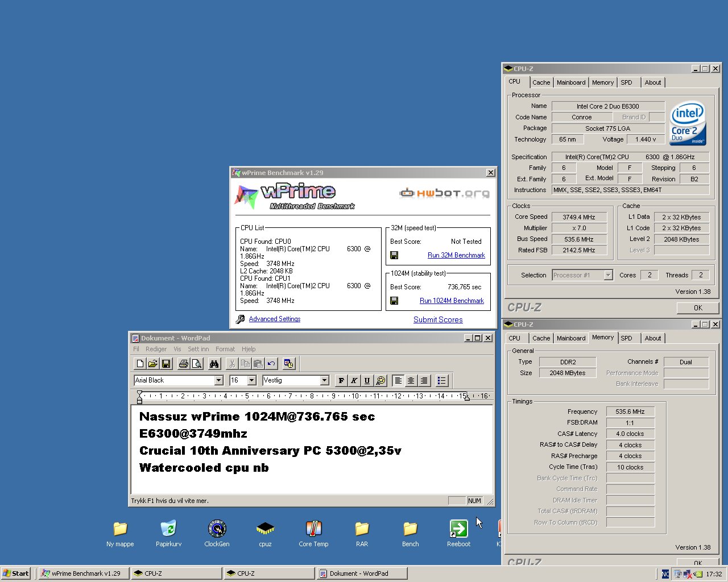
Task: Click New document icon in WordPad
Action: [x=140, y=364]
